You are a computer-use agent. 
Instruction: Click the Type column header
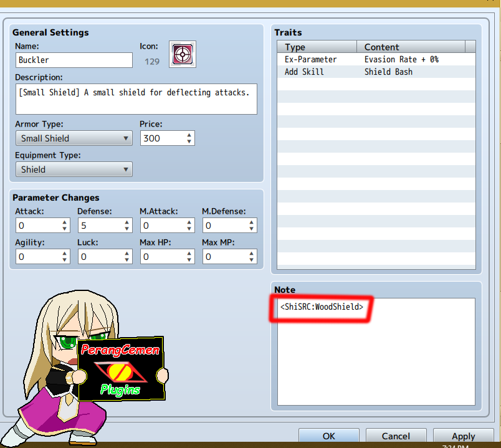point(317,47)
